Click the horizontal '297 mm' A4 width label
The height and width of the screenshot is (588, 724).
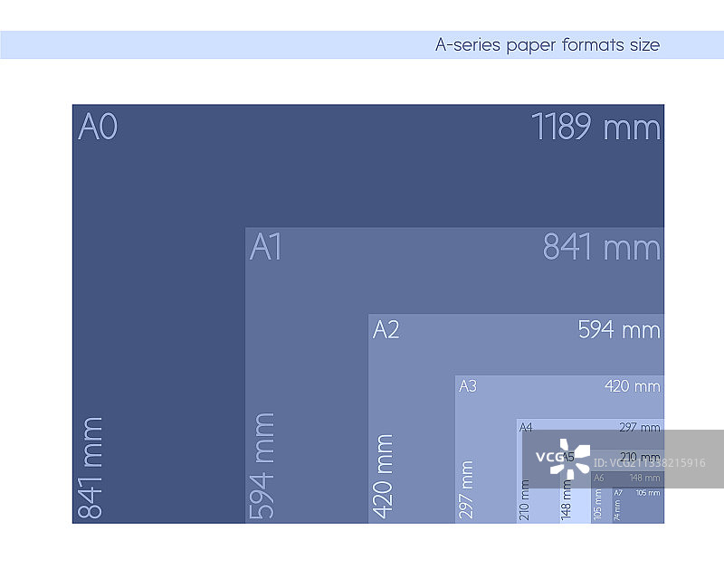640,428
